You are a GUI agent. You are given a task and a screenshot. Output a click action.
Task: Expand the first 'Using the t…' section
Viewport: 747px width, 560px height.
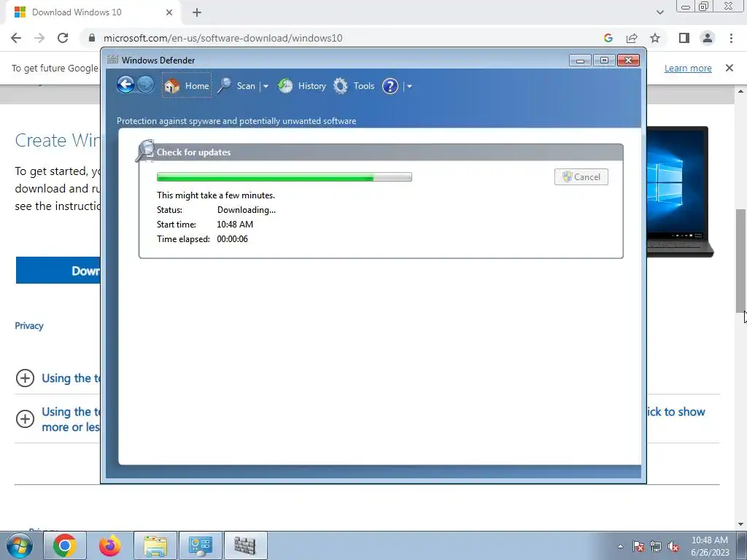tap(26, 378)
